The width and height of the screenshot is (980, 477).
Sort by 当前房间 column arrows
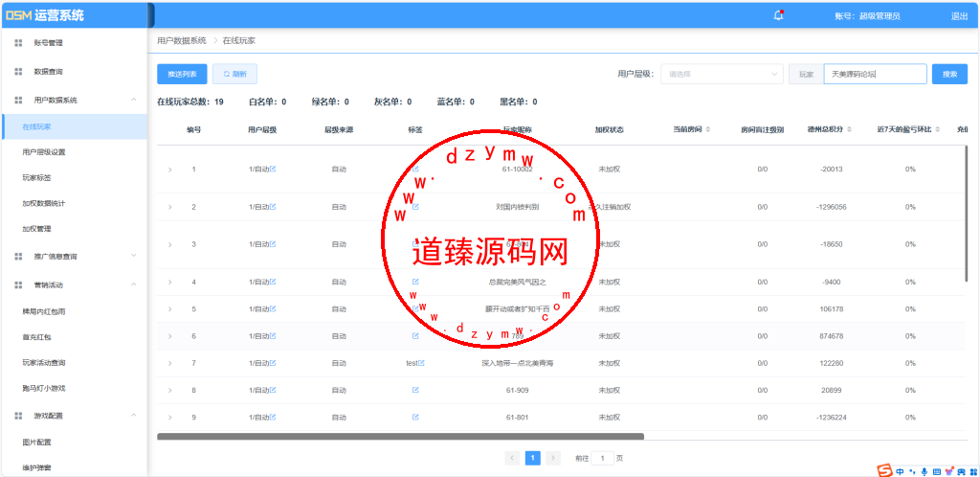[707, 129]
